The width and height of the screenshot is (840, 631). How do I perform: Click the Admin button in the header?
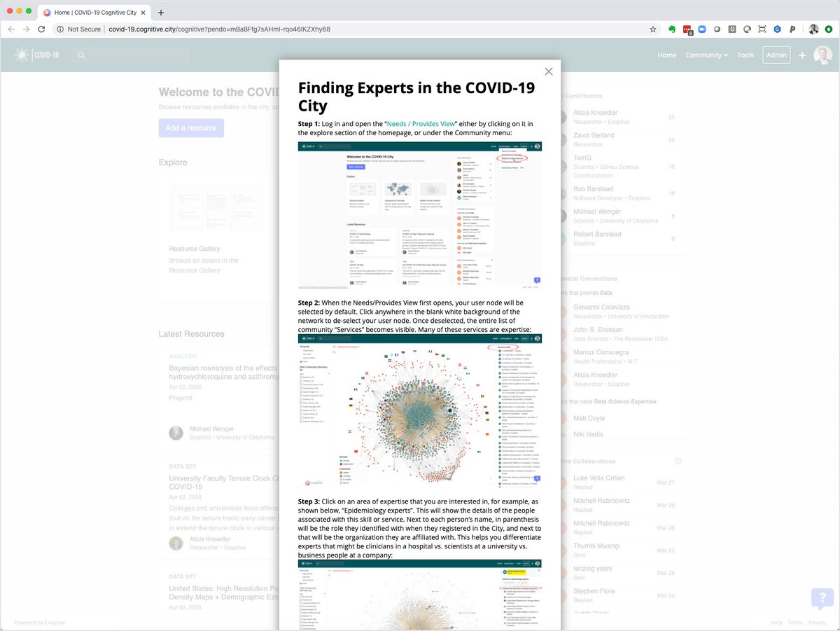click(x=776, y=55)
